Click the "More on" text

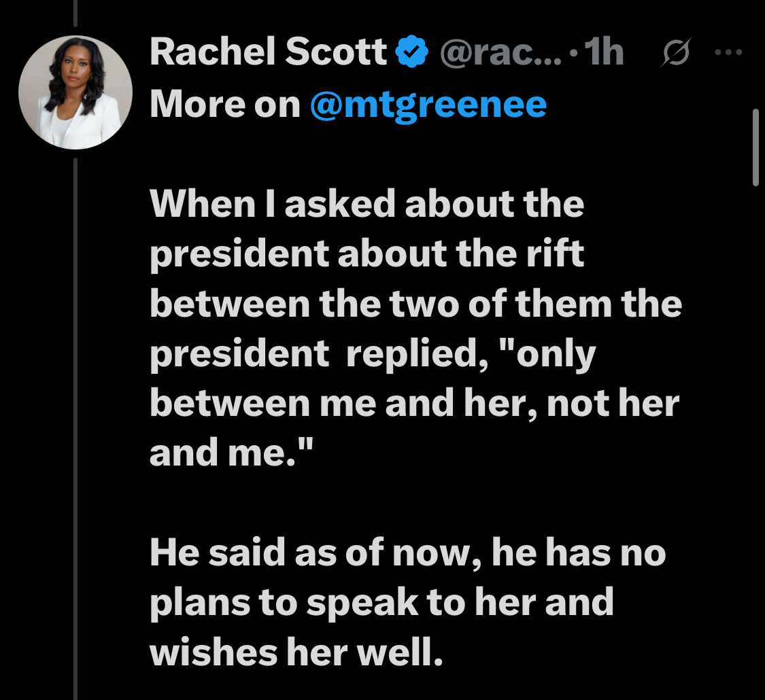(224, 104)
